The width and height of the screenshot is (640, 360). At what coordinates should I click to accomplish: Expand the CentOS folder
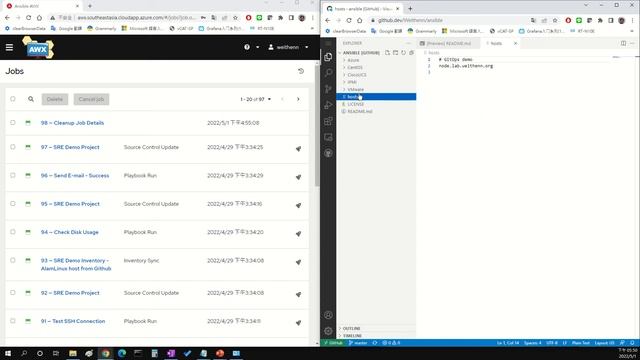coord(376,67)
